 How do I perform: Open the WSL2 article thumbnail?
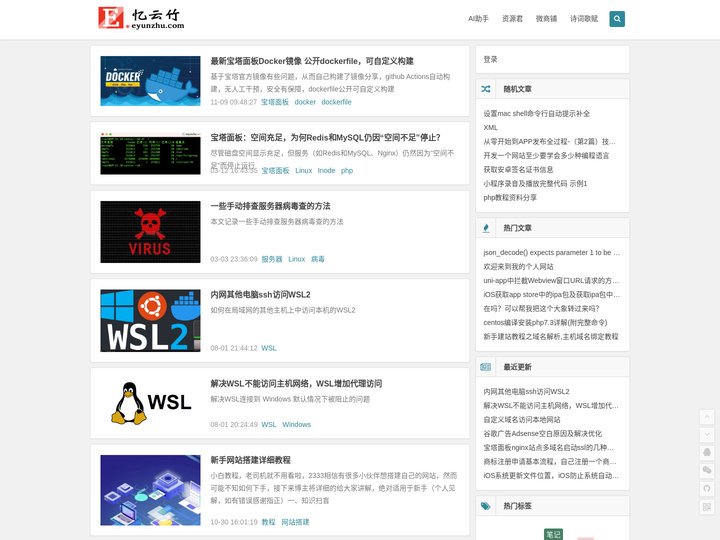150,321
